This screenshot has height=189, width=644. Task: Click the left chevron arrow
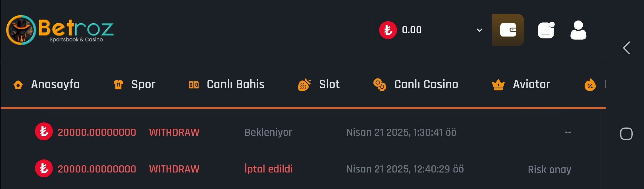pyautogui.click(x=627, y=48)
